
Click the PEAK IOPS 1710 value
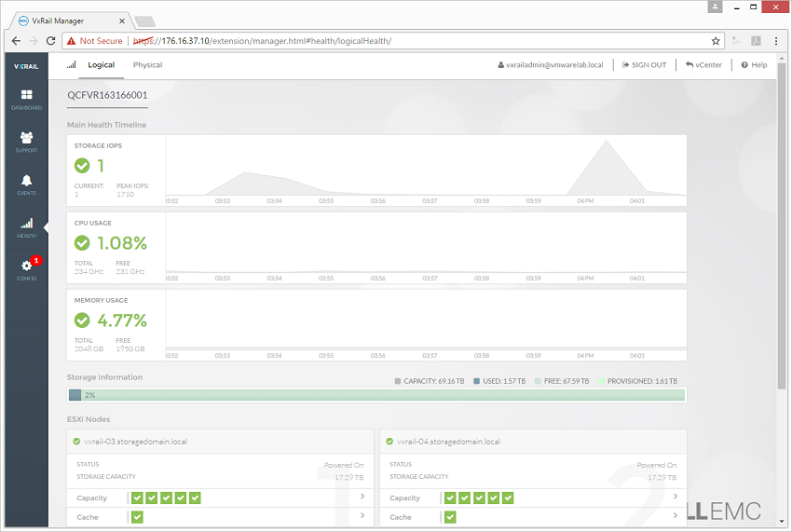tap(125, 195)
